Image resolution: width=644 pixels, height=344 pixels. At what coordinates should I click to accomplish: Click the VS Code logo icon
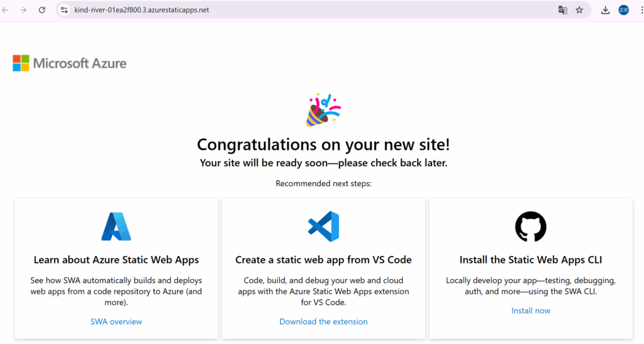[x=323, y=226]
